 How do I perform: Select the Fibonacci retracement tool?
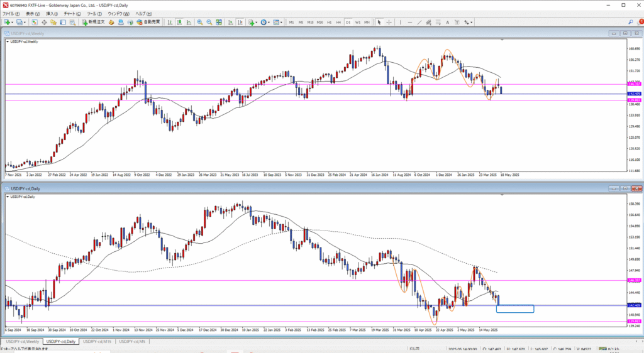click(x=438, y=22)
